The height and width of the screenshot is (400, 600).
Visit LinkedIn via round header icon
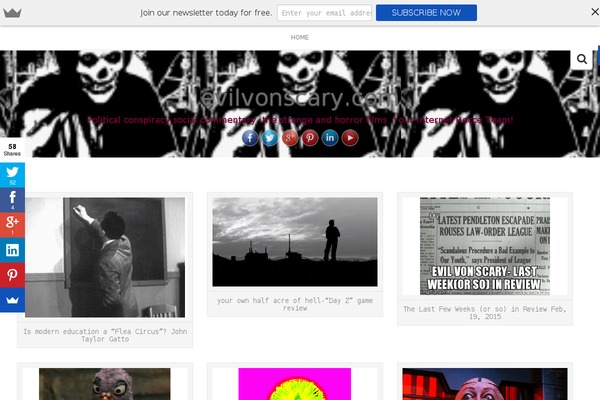[x=330, y=138]
